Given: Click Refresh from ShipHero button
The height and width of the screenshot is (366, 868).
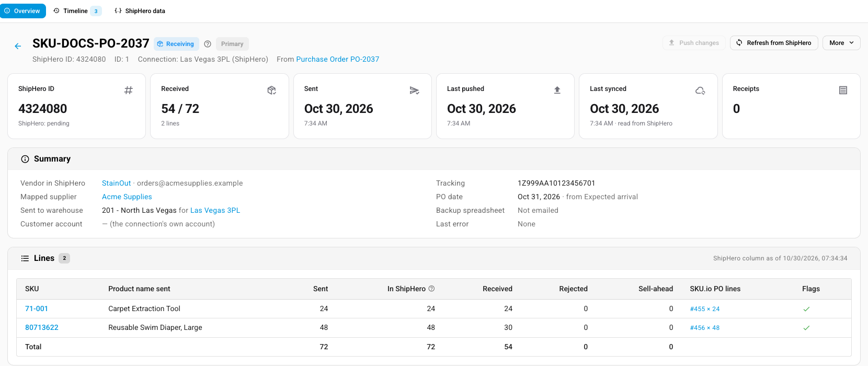Looking at the screenshot, I should [774, 43].
